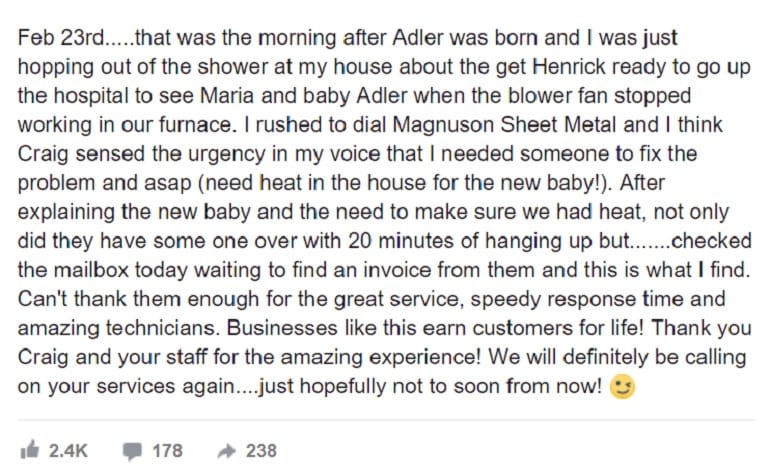Screen dimensions: 770x475
Task: View the 238 shares count
Action: pos(261,450)
